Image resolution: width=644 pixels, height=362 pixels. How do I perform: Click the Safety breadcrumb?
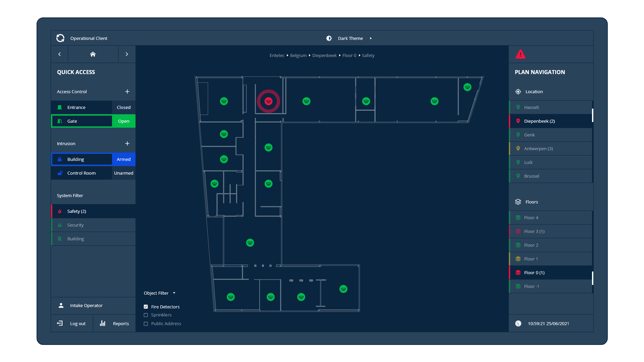[368, 55]
